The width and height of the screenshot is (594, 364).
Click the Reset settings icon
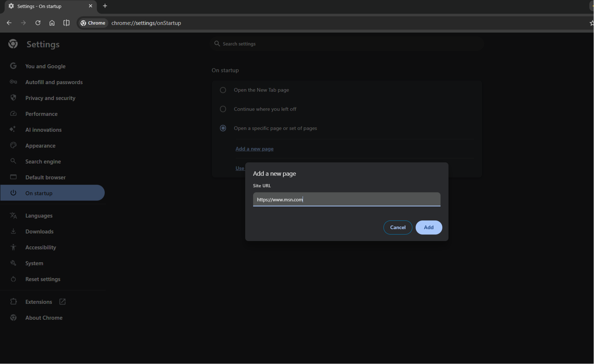pos(13,279)
